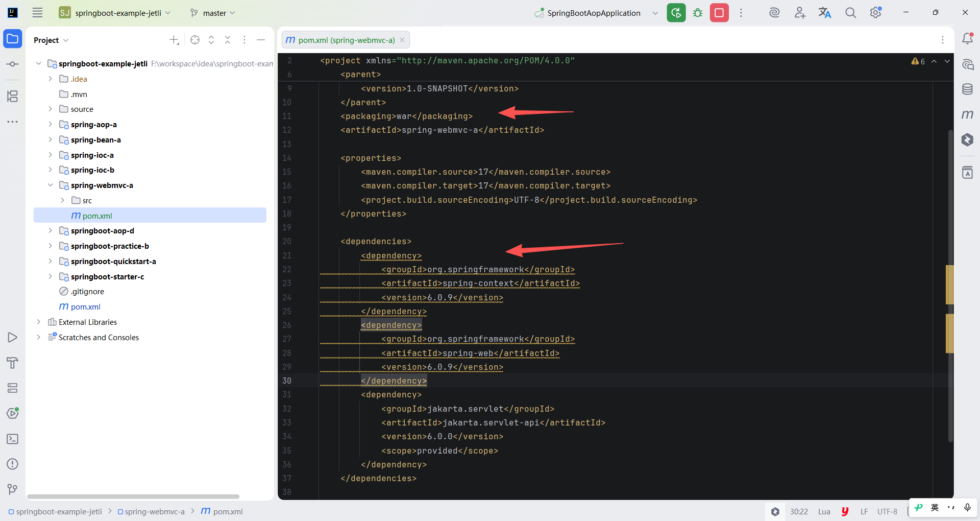Open the Project tool window
The image size is (980, 521).
click(x=13, y=39)
